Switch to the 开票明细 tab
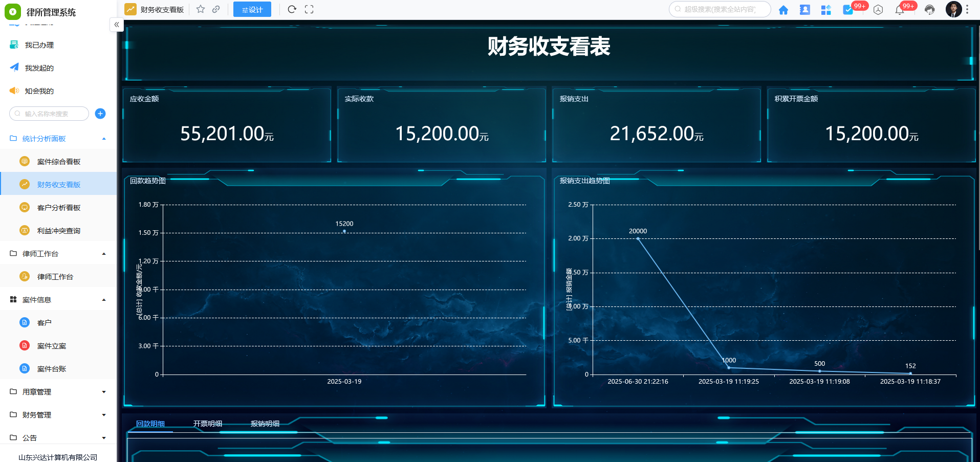 tap(208, 424)
